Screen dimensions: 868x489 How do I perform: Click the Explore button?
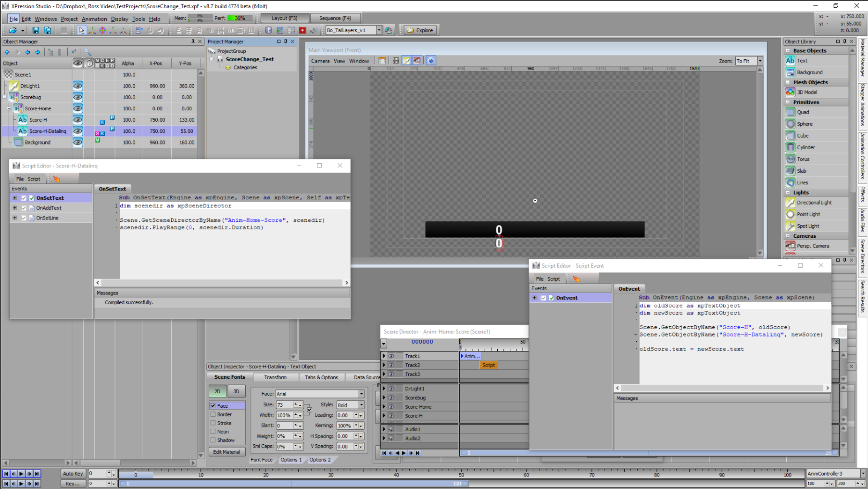pos(420,30)
